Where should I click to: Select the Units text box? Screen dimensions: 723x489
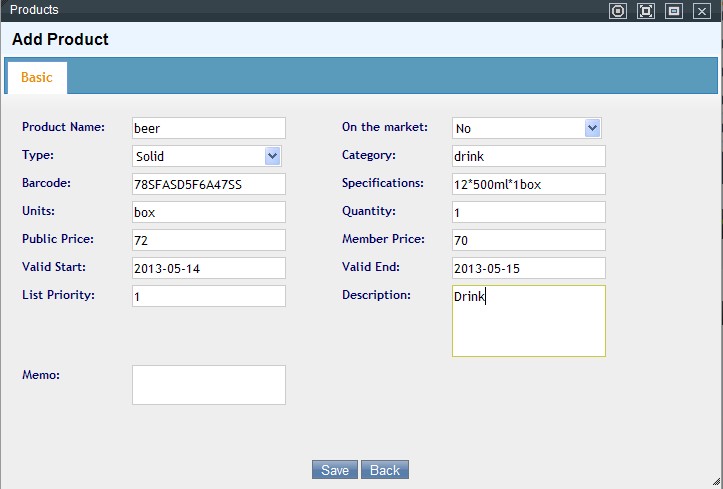click(208, 212)
